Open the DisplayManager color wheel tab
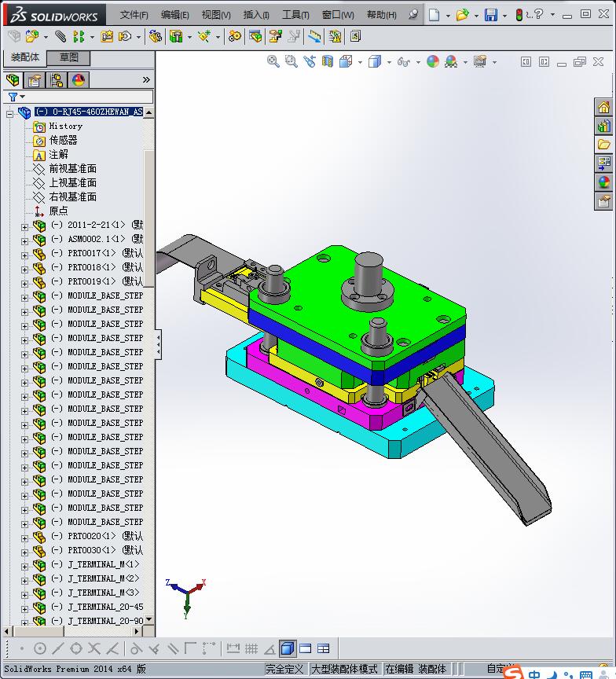Viewport: 616px width, 679px height. point(79,80)
